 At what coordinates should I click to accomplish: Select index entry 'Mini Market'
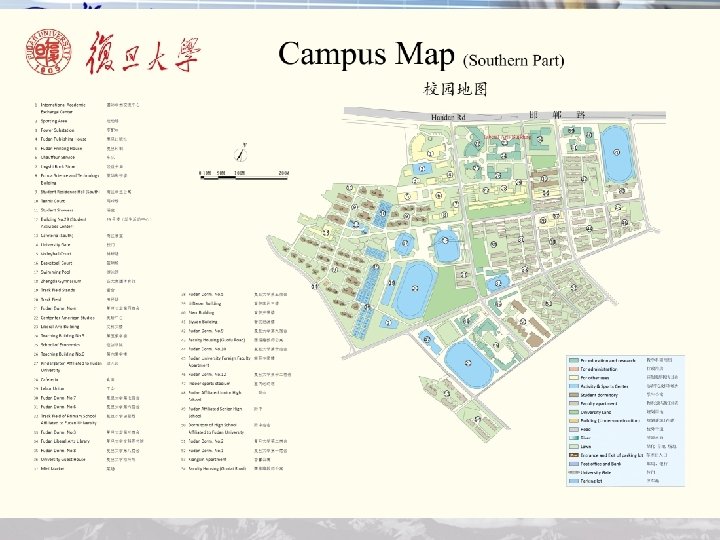[x=52, y=469]
